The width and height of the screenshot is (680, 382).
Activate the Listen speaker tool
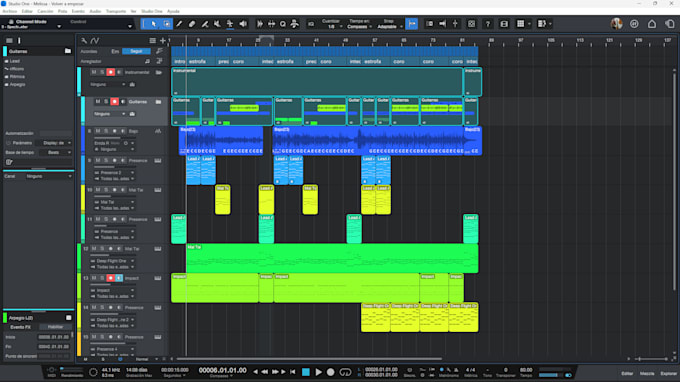[x=243, y=24]
